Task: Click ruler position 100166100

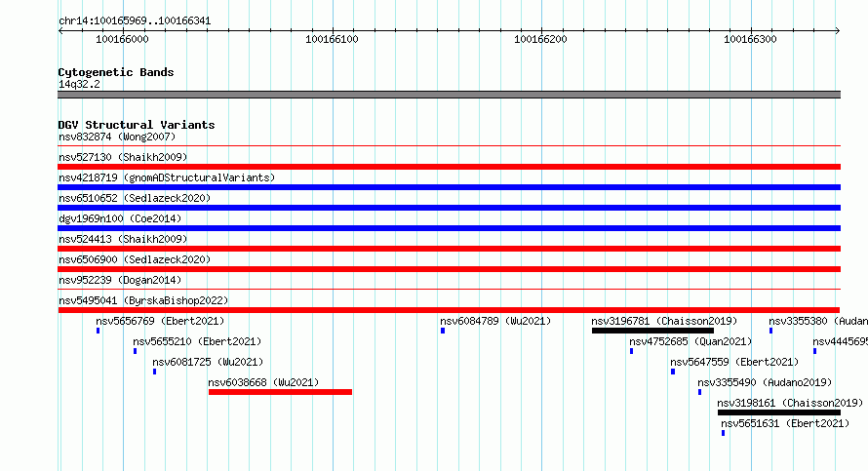Action: (x=333, y=39)
